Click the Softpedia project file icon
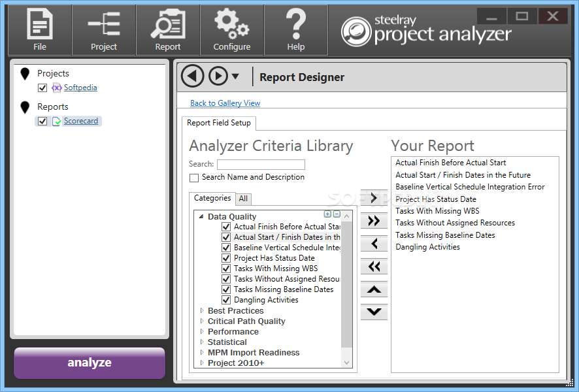 (x=56, y=88)
